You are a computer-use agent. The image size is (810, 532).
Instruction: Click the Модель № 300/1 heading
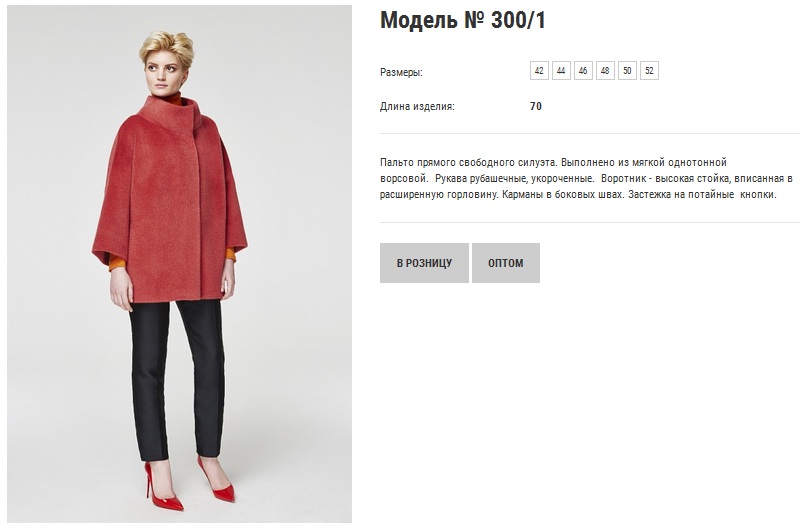tap(463, 20)
